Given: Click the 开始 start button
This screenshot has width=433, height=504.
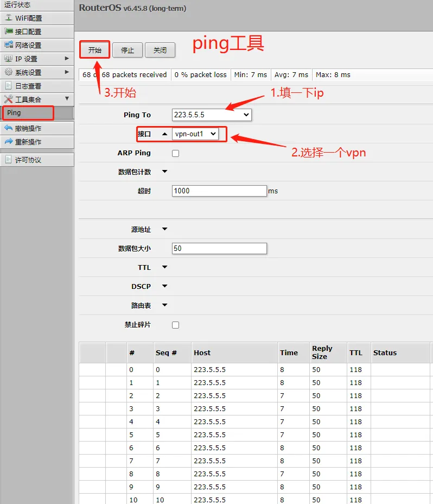Looking at the screenshot, I should 95,50.
